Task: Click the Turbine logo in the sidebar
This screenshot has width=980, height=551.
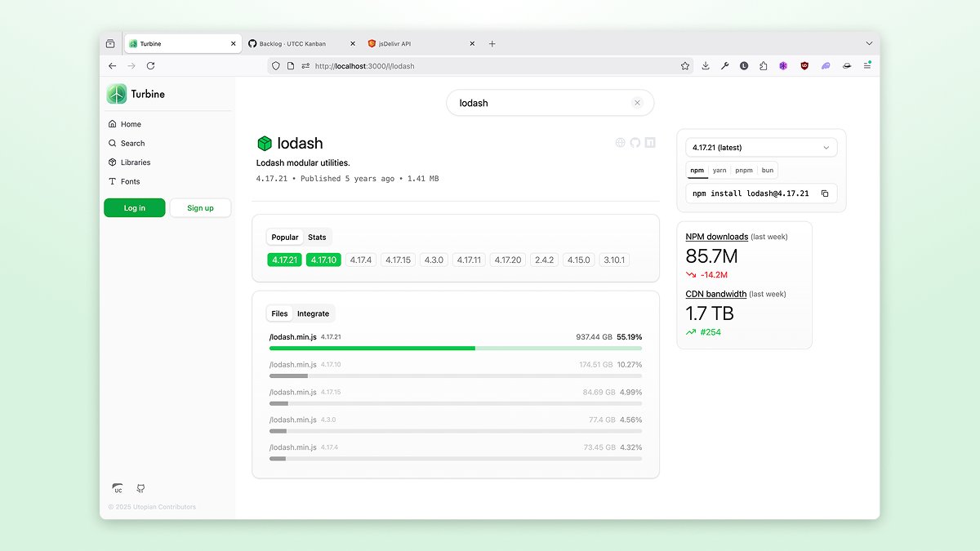Action: coord(117,94)
